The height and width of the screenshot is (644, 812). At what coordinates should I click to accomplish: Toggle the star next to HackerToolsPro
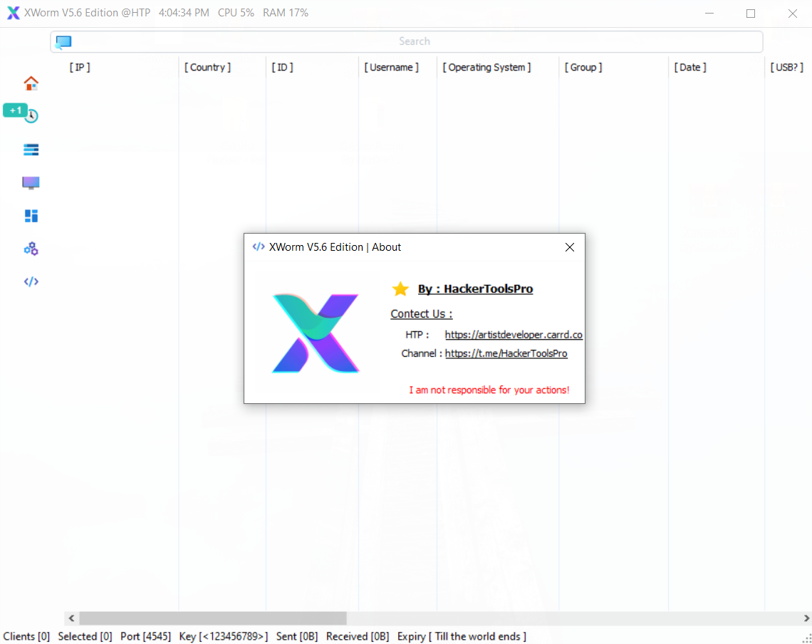400,289
